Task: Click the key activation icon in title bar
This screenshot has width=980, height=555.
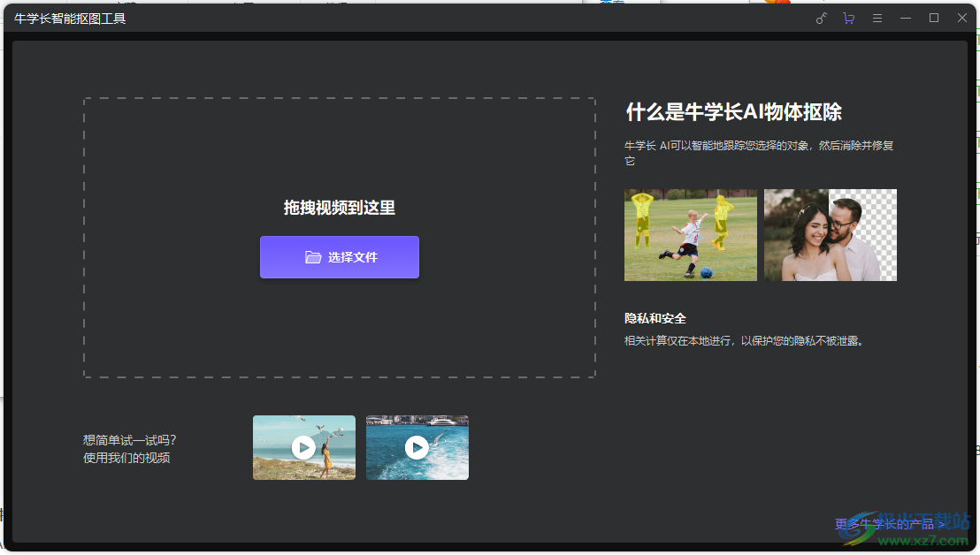Action: pyautogui.click(x=821, y=17)
